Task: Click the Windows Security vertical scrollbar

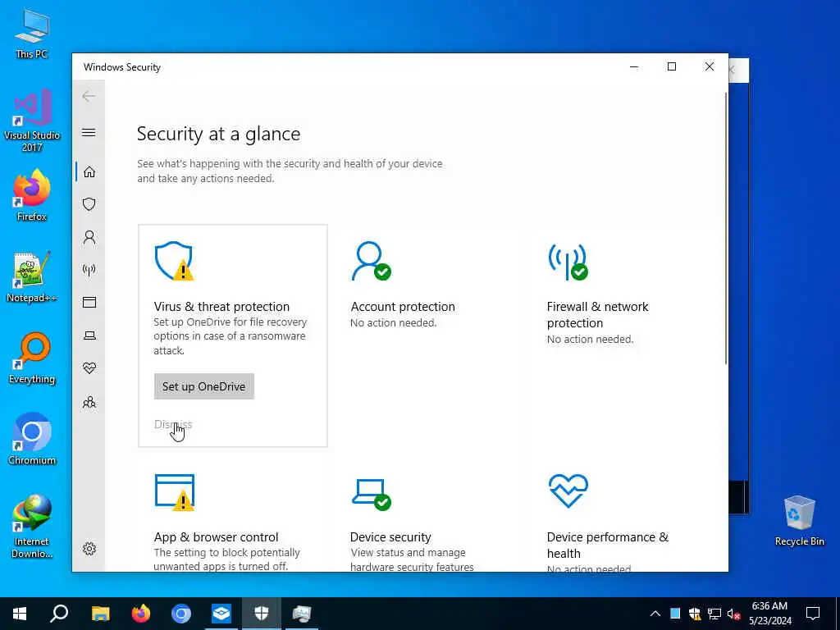Action: tap(726, 228)
